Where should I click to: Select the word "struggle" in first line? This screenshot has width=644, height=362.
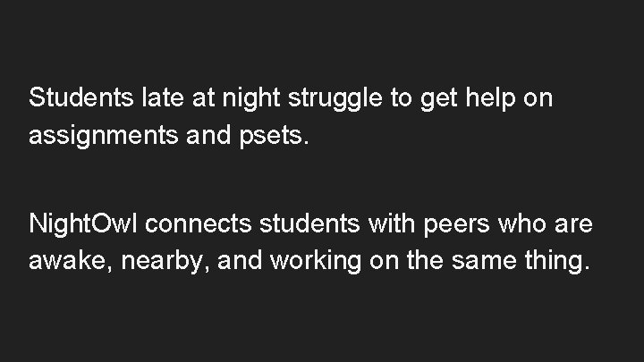pos(335,99)
